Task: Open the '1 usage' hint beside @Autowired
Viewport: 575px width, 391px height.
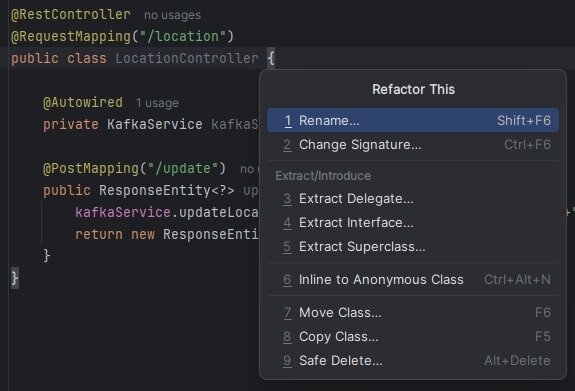Action: point(157,103)
